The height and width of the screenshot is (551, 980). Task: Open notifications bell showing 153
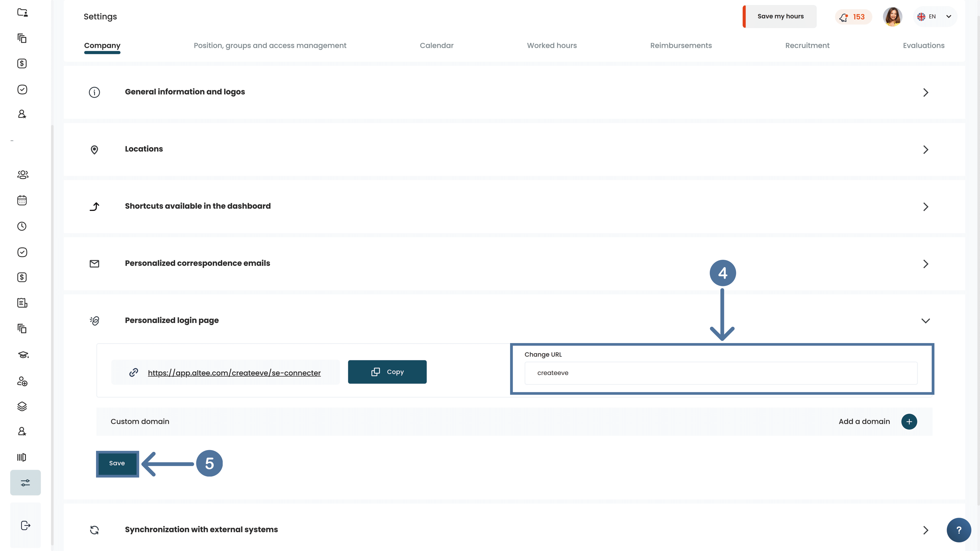[853, 17]
